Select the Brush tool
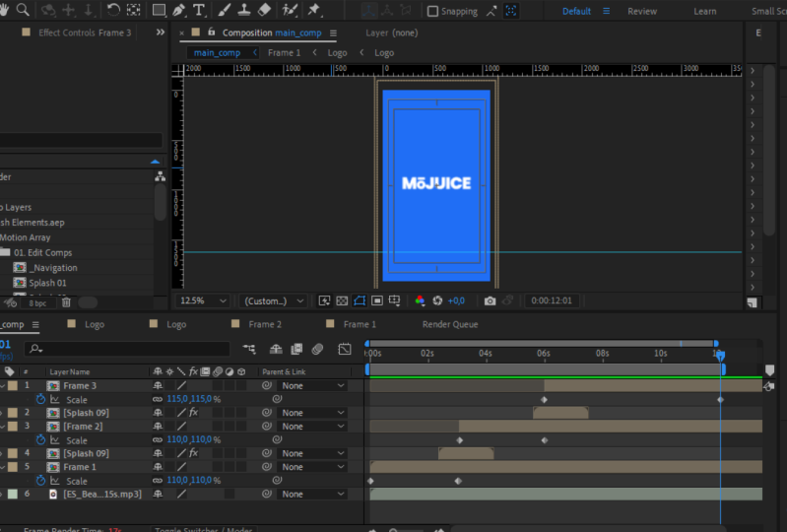The height and width of the screenshot is (532, 787). tap(224, 10)
